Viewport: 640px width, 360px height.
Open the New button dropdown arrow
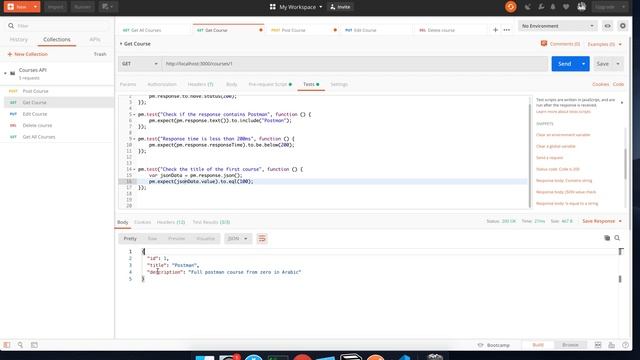36,7
